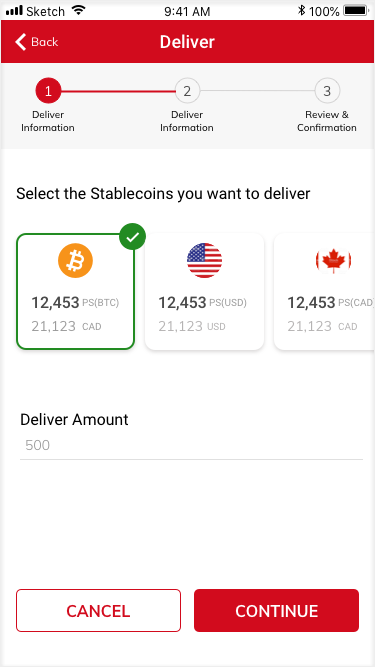The height and width of the screenshot is (667, 375).
Task: Go to step 1 circle
Action: pos(48,91)
